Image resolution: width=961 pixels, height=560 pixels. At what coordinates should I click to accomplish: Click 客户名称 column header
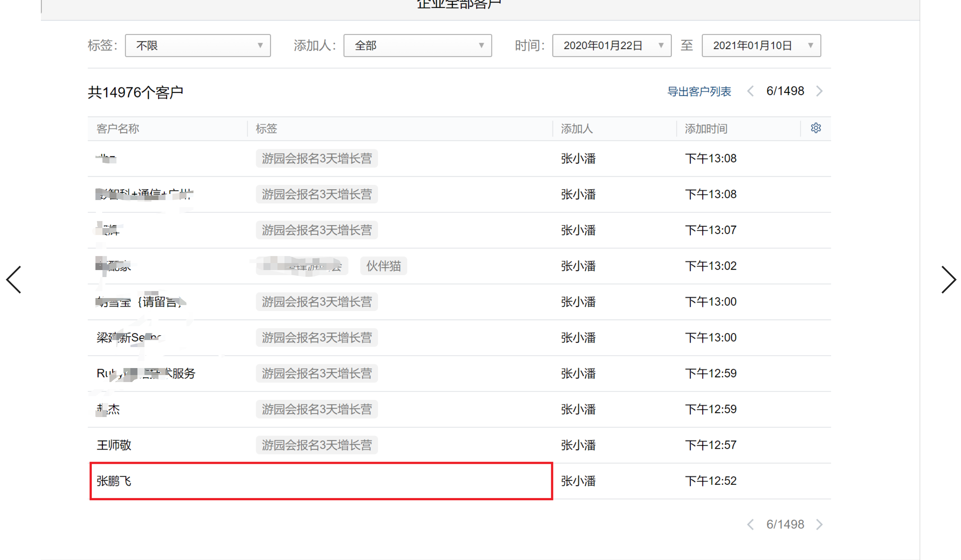click(118, 129)
